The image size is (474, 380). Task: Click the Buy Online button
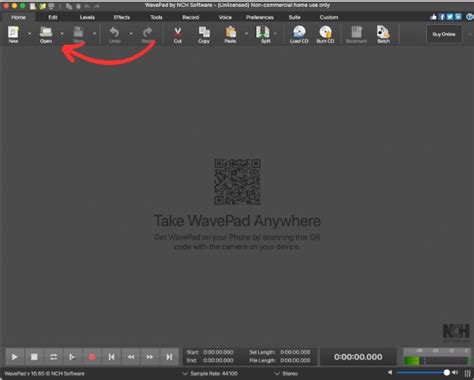click(444, 34)
